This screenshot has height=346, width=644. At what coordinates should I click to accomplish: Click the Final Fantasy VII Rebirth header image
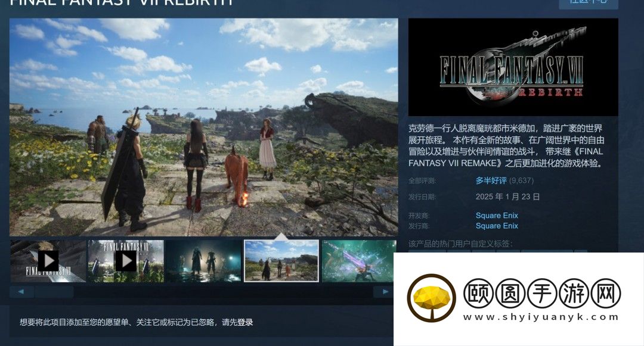513,67
